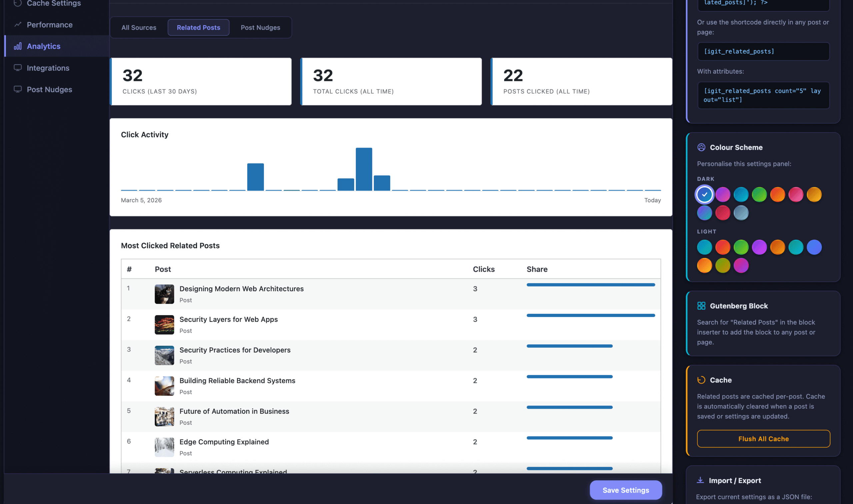Screen dimensions: 853x504
Task: Open "Future of Automation in Business" title
Action: click(234, 411)
